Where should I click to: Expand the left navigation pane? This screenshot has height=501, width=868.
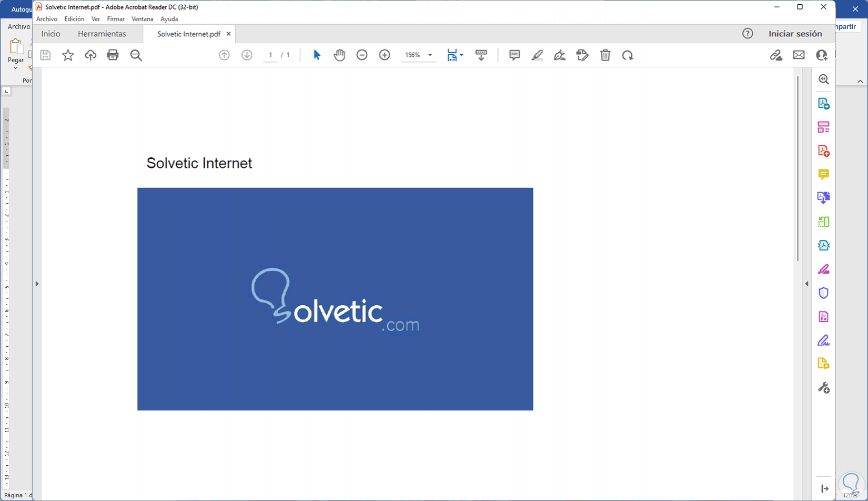[x=37, y=284]
